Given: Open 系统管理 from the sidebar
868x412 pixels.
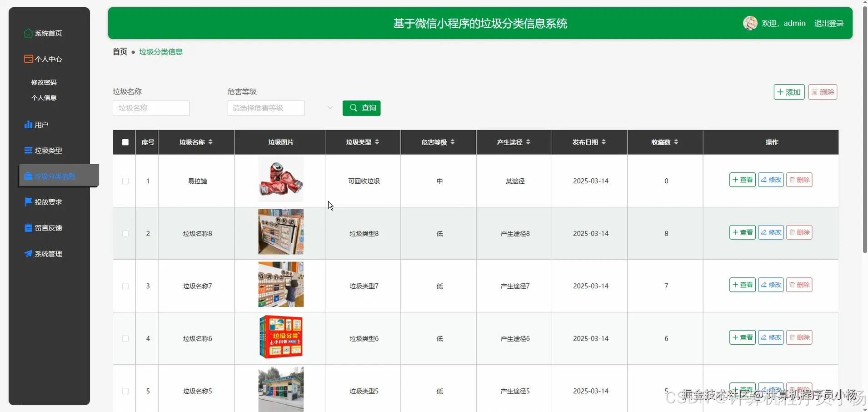Looking at the screenshot, I should click(48, 254).
